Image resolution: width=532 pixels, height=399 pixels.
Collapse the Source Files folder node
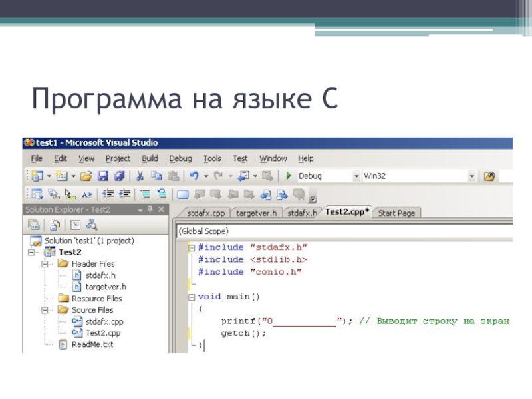pos(45,310)
